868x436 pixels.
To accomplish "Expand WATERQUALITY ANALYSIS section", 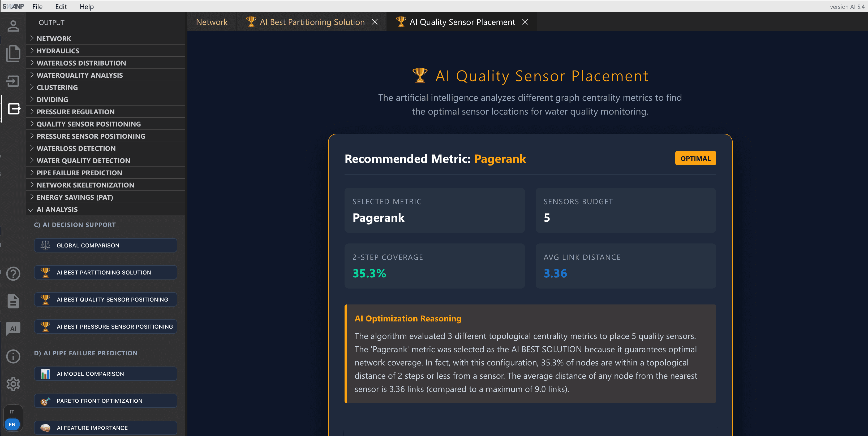I will pyautogui.click(x=105, y=75).
